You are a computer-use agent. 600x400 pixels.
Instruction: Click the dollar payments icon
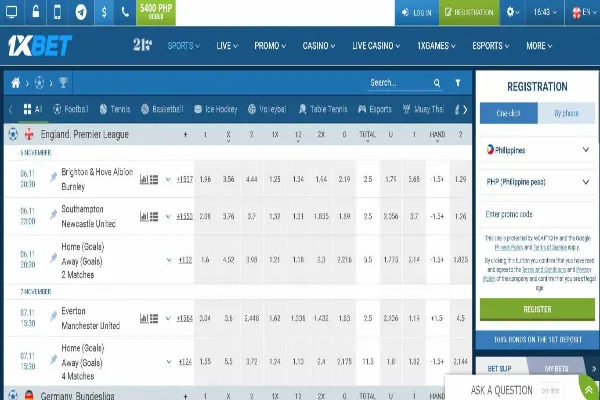(x=104, y=12)
